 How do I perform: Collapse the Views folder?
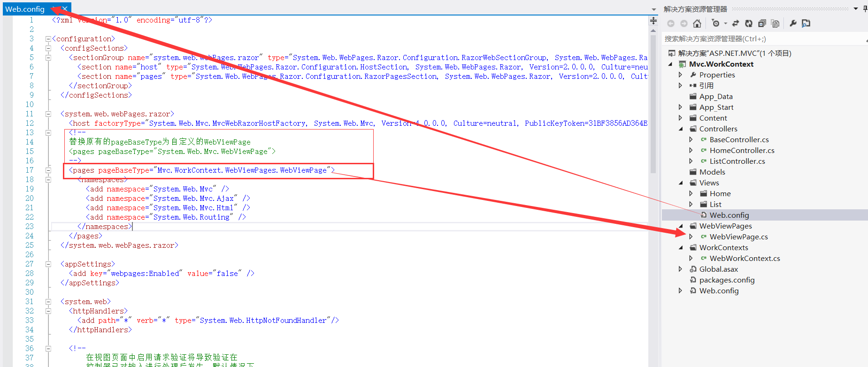[681, 183]
